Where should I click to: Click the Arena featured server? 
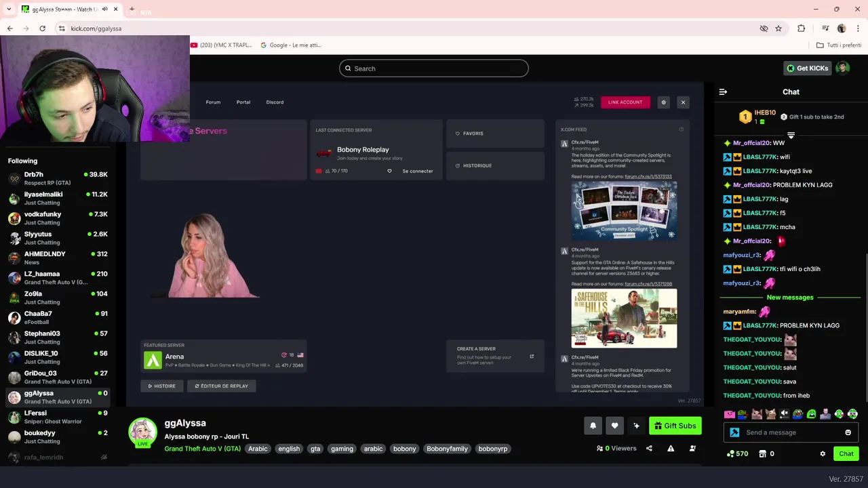[224, 357]
